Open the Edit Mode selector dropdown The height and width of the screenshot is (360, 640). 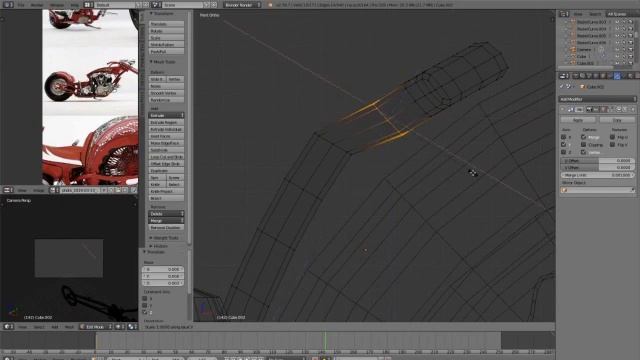pos(96,327)
